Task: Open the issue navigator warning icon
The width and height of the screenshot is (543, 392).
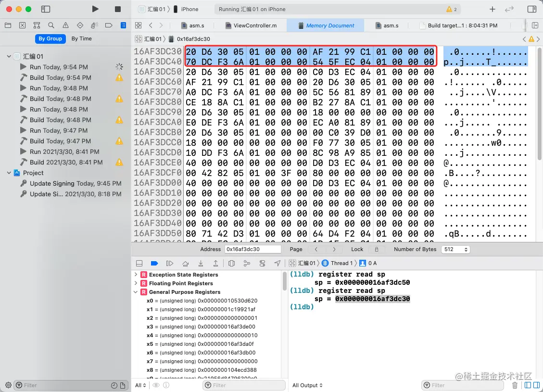Action: click(x=65, y=25)
